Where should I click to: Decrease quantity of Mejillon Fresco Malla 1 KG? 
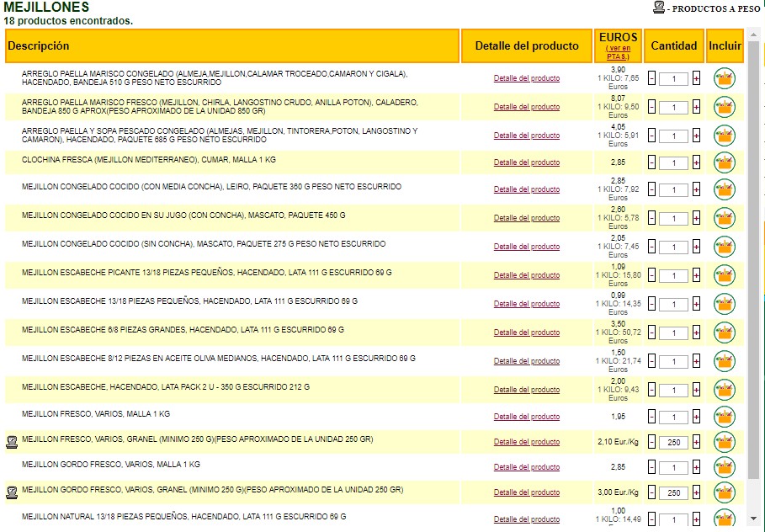(x=652, y=418)
